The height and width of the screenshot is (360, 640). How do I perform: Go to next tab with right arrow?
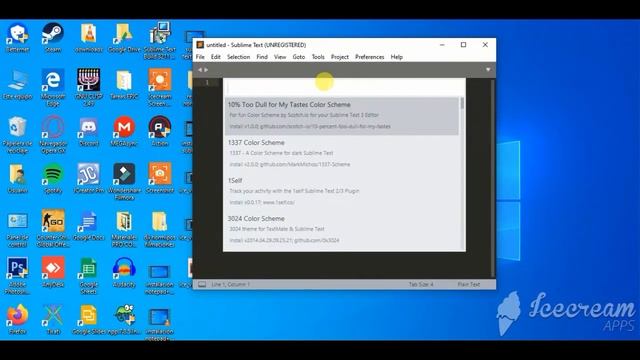coord(206,70)
